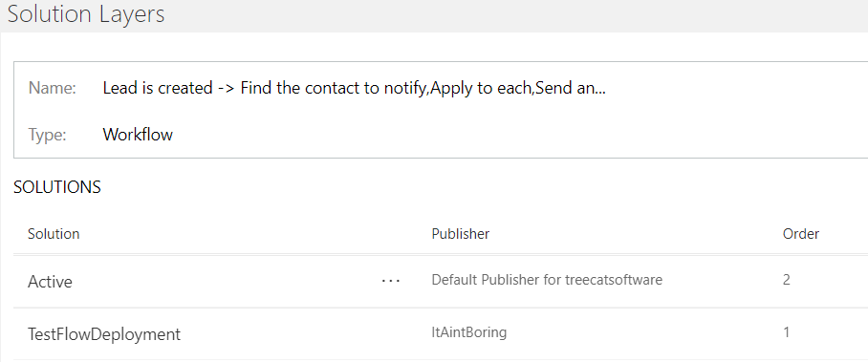
Task: Click the Workflow type value
Action: pyautogui.click(x=138, y=134)
